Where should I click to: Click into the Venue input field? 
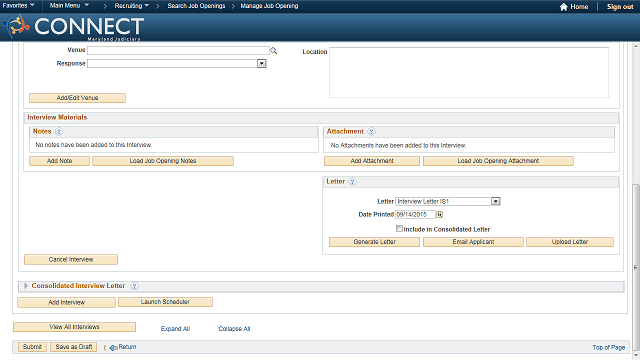click(178, 50)
